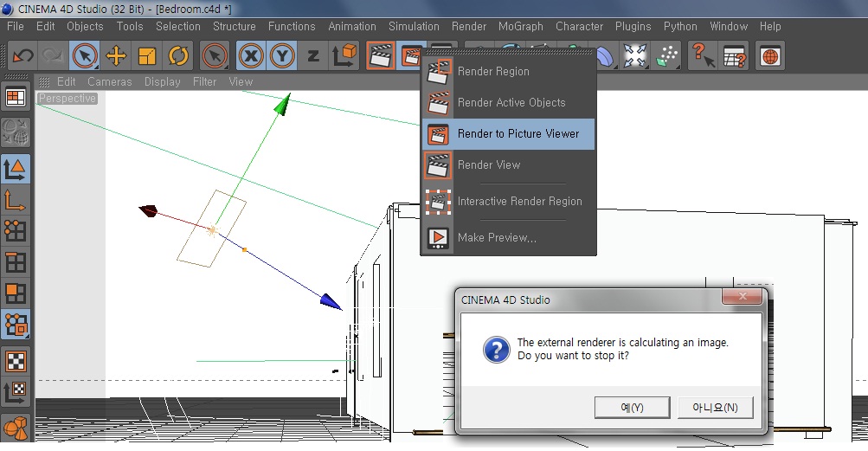Click the dark red X-axis arrow handle
Image resolution: width=868 pixels, height=451 pixels.
click(x=148, y=210)
